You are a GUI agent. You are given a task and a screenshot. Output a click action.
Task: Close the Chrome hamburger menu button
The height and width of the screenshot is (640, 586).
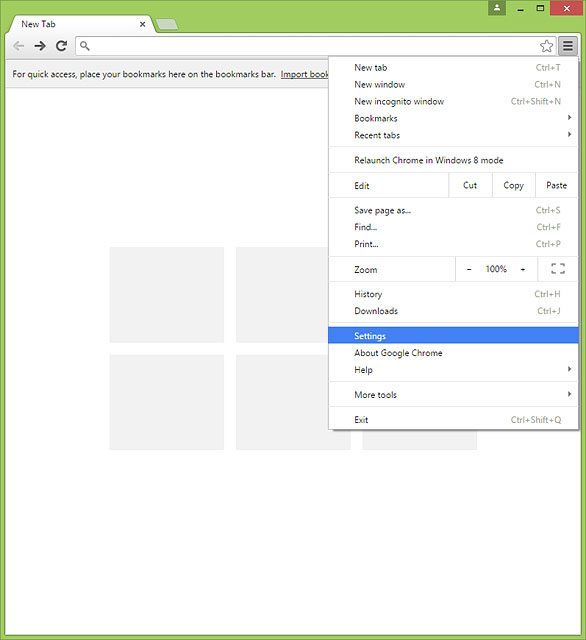pos(568,46)
